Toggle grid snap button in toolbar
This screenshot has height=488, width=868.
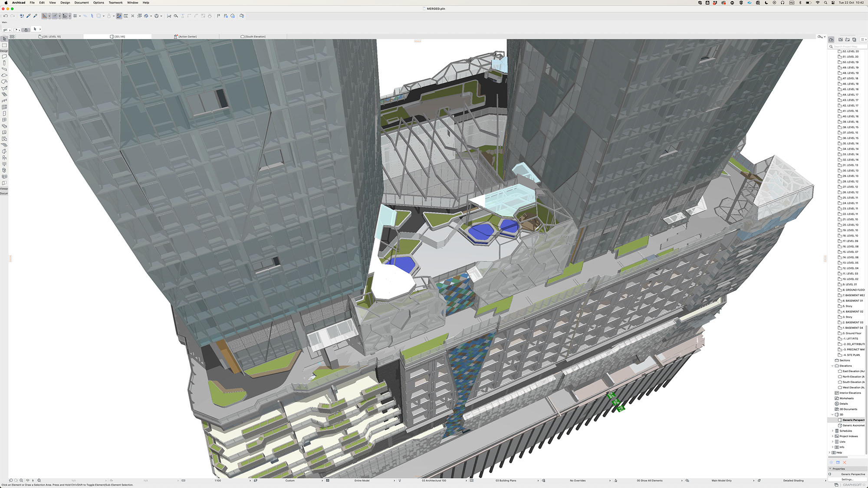(x=75, y=16)
